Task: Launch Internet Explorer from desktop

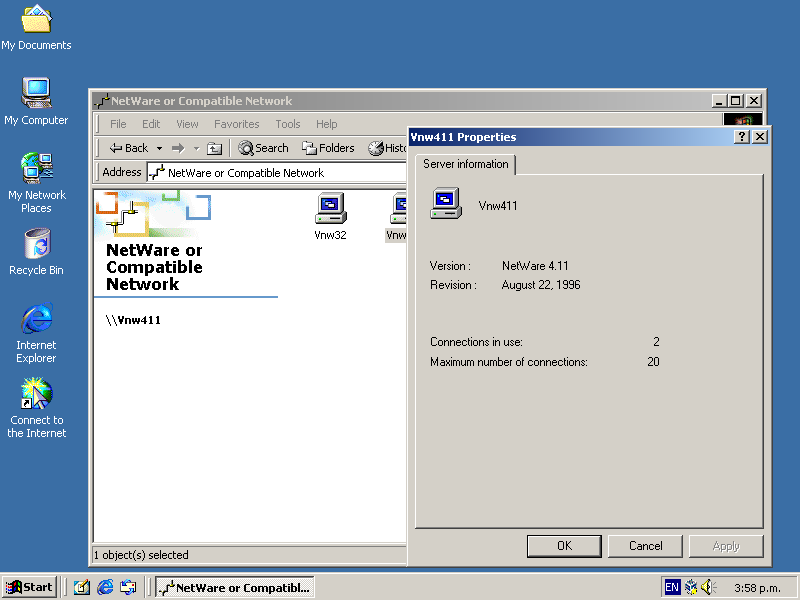Action: tap(36, 332)
